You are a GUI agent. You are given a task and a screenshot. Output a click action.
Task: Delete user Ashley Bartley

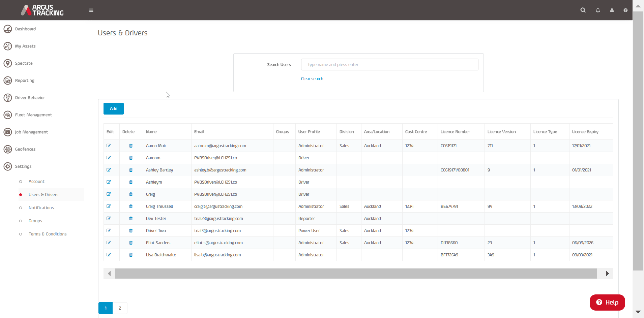pyautogui.click(x=131, y=170)
